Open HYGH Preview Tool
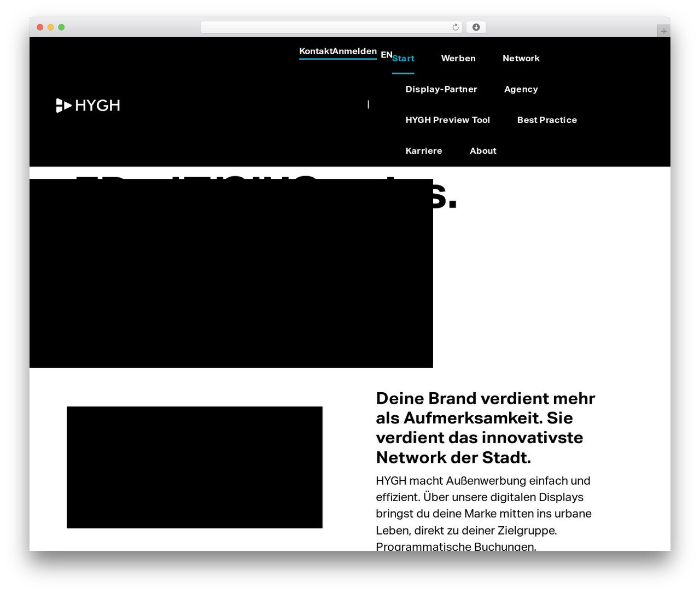700x593 pixels. coord(448,120)
